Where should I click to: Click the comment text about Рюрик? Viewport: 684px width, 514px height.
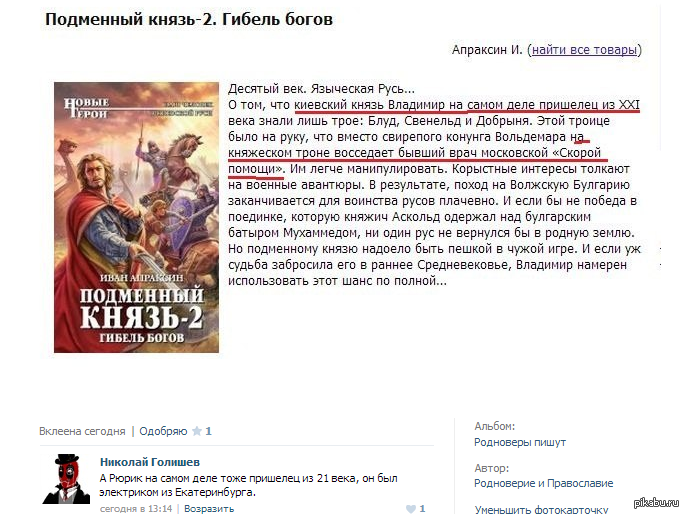tap(249, 485)
